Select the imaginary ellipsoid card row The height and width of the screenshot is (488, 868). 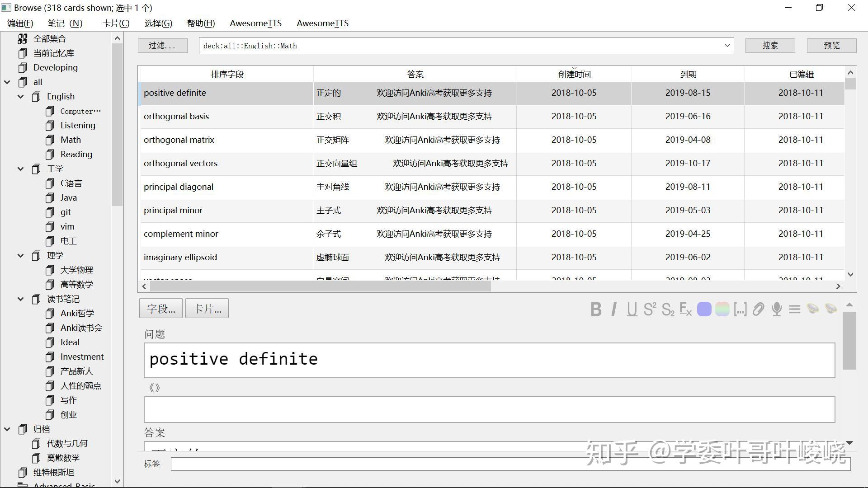(x=492, y=258)
